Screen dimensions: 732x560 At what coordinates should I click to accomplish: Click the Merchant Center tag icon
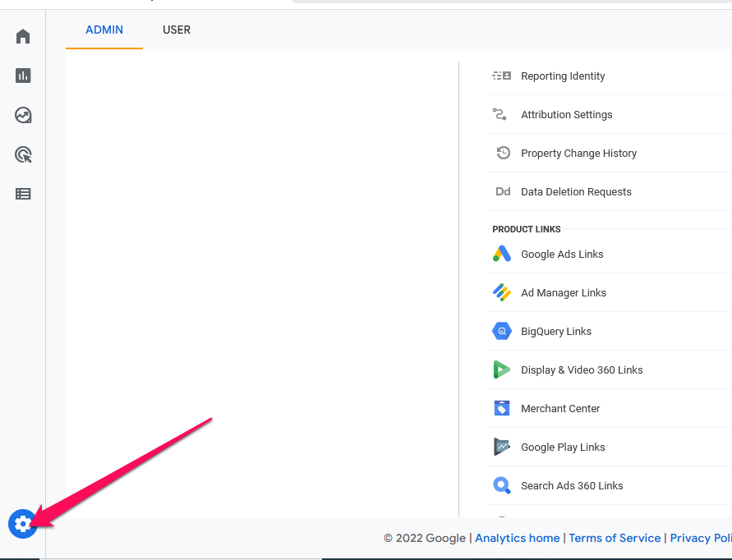coord(502,408)
